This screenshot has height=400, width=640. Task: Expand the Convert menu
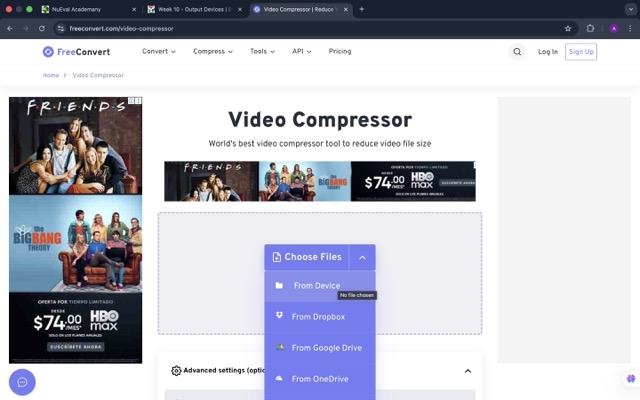[159, 51]
